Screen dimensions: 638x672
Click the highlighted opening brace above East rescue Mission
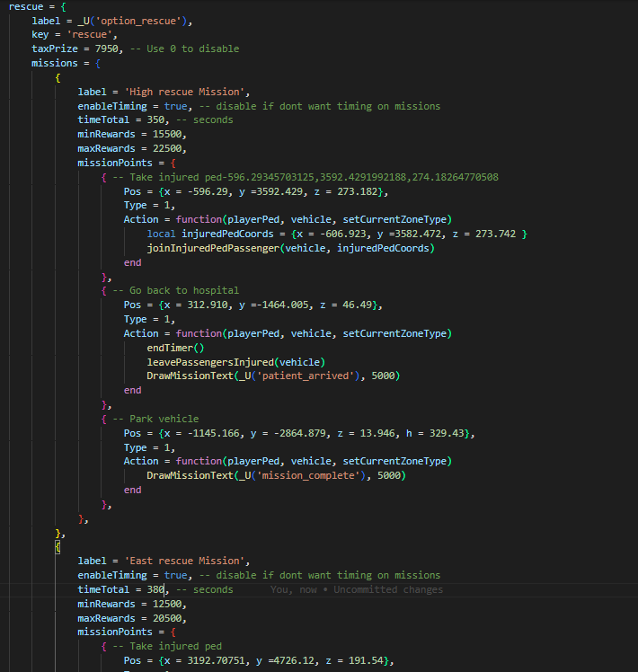point(58,547)
